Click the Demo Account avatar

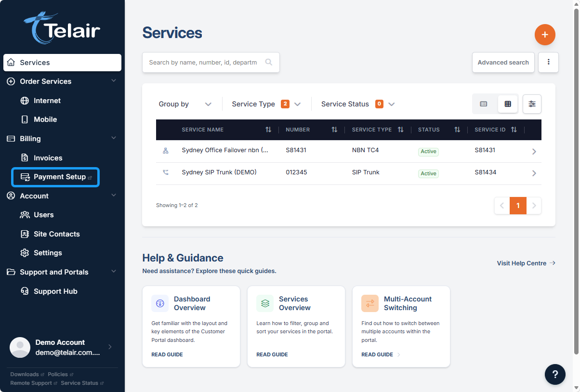point(20,347)
